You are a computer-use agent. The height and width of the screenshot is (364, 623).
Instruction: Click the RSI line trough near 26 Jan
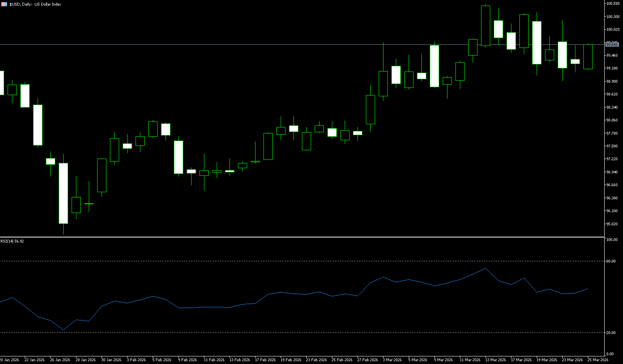click(63, 330)
